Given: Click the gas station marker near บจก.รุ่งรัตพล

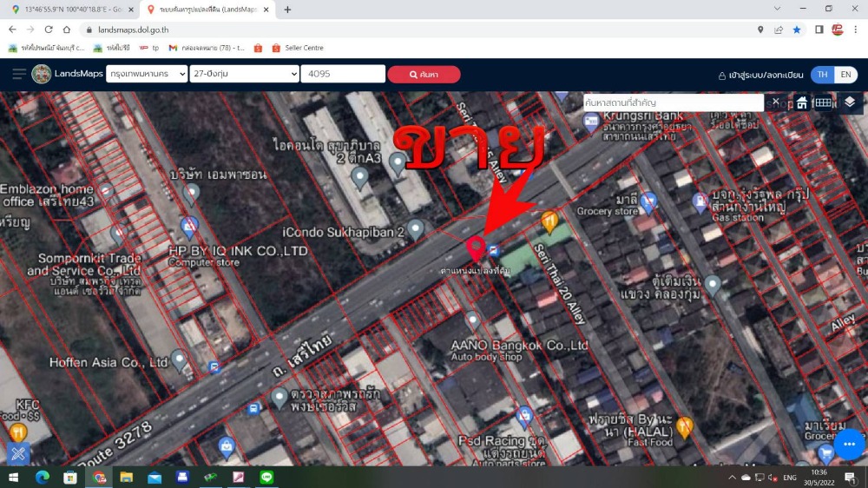Looking at the screenshot, I should click(700, 201).
